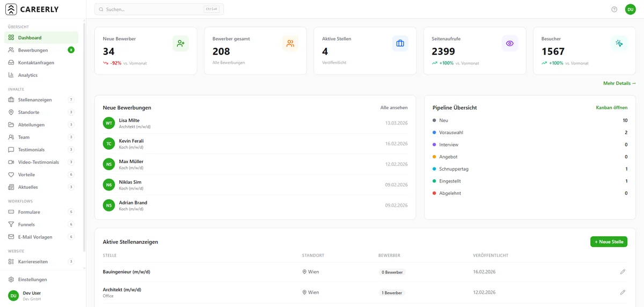
Task: Edit Bauingenieur job via pencil icon
Action: click(623, 272)
